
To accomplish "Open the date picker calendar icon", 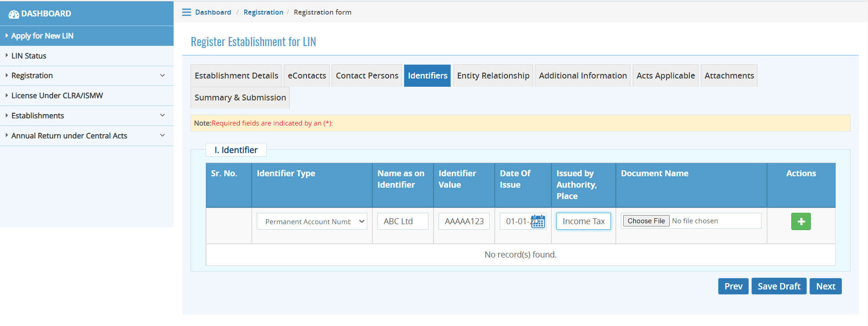I will (x=538, y=221).
